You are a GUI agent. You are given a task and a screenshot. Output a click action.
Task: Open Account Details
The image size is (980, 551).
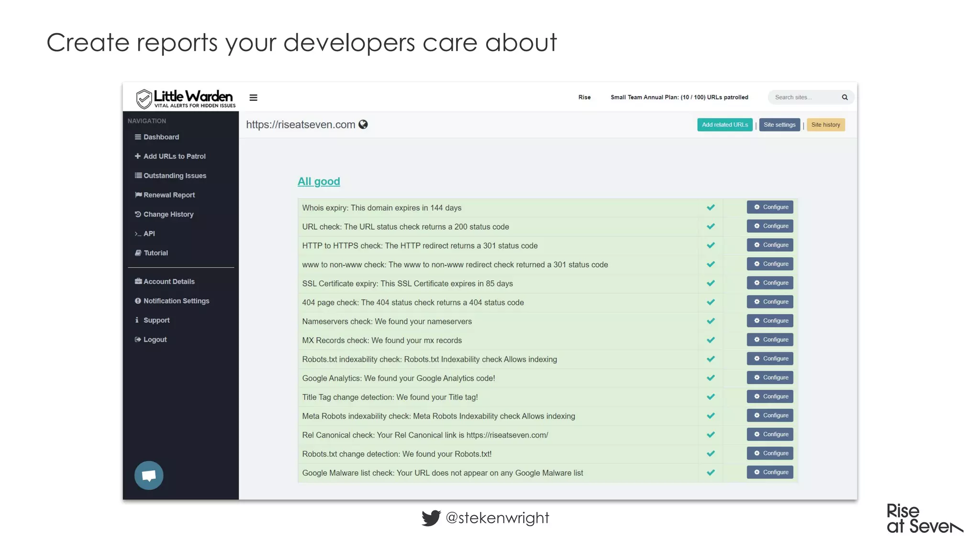point(165,282)
